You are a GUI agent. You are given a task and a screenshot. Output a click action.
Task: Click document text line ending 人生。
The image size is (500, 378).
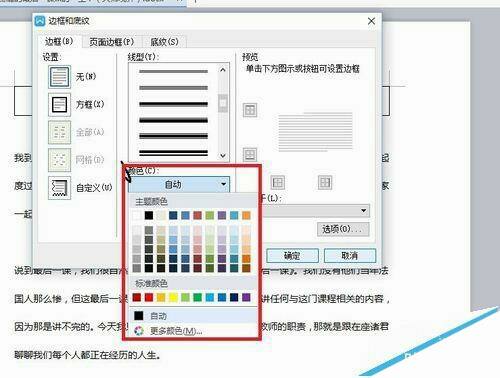[88, 355]
